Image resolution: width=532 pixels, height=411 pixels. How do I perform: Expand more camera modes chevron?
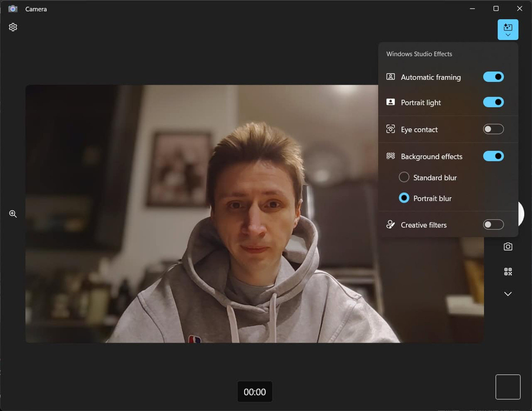tap(508, 294)
